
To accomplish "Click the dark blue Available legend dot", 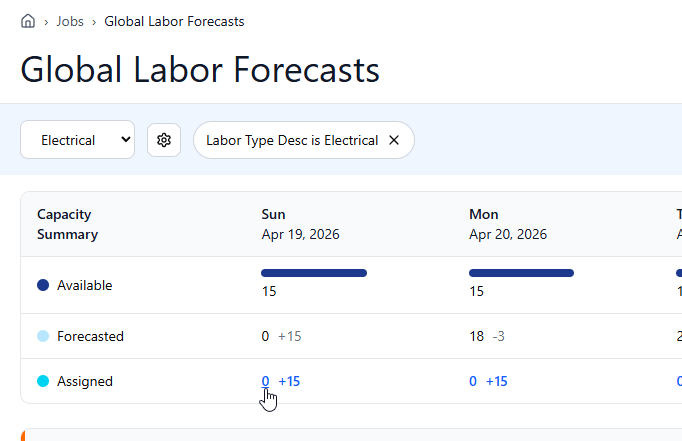I will [x=43, y=285].
